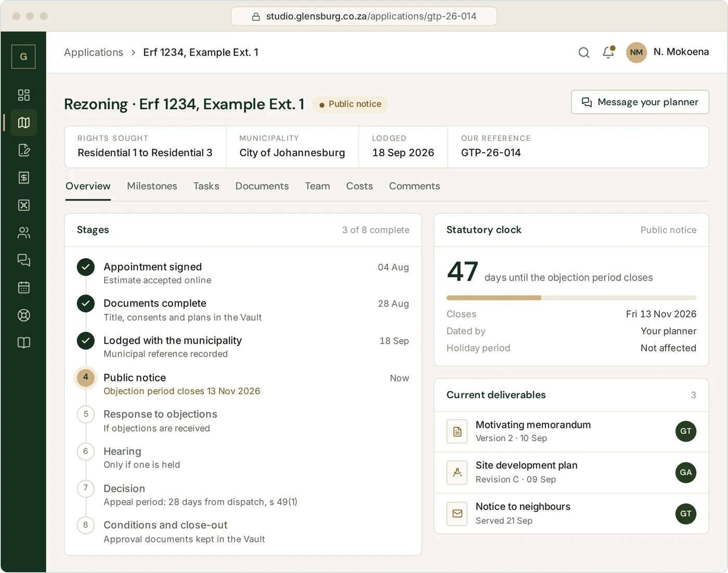This screenshot has width=728, height=573.
Task: Open the lifebuoy support icon in sidebar
Action: coord(23,315)
